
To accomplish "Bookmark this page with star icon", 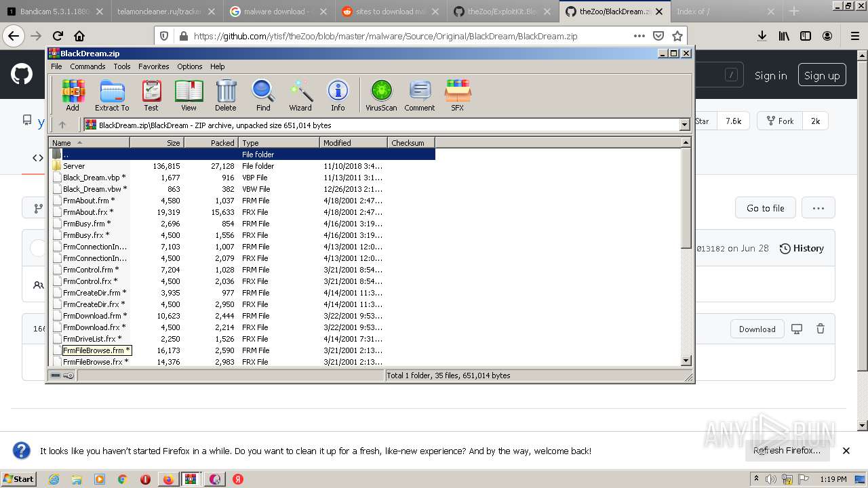I will point(677,36).
